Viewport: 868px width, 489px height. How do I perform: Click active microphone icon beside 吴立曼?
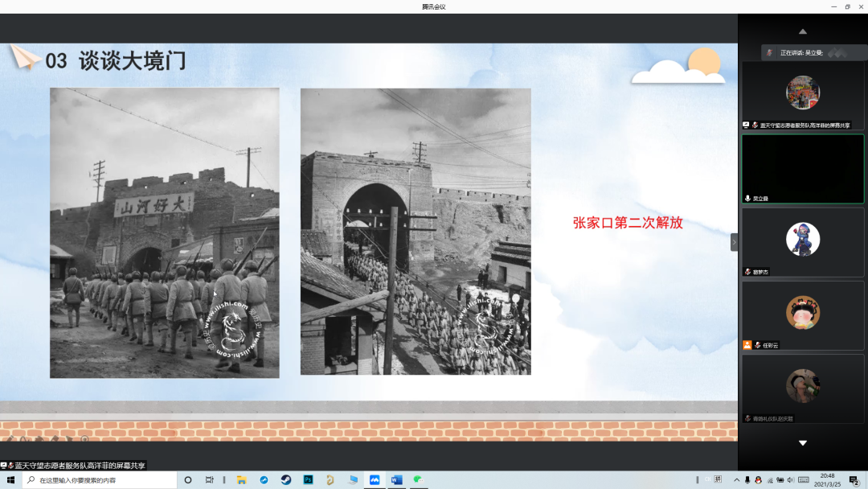747,199
